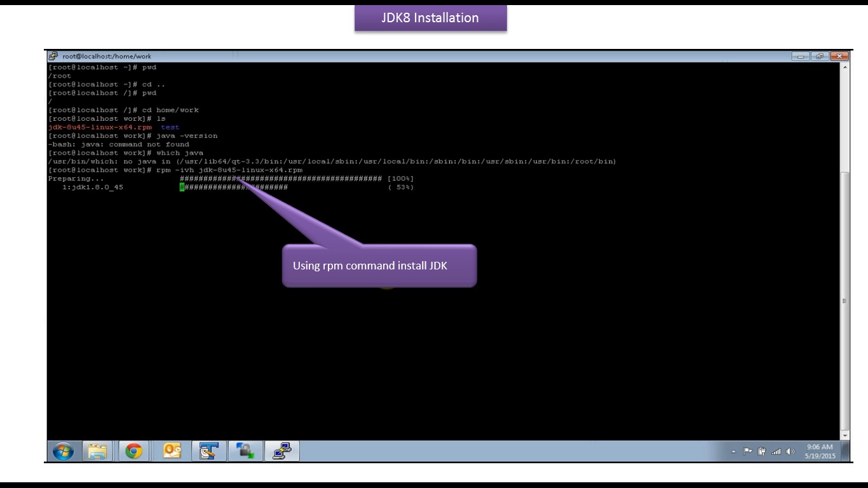Click the '-bash: java: command not found' line
The image size is (868, 488).
point(119,144)
